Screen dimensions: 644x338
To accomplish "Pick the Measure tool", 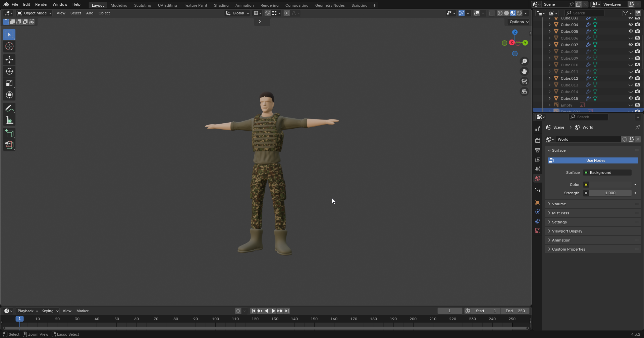I will click(x=9, y=121).
